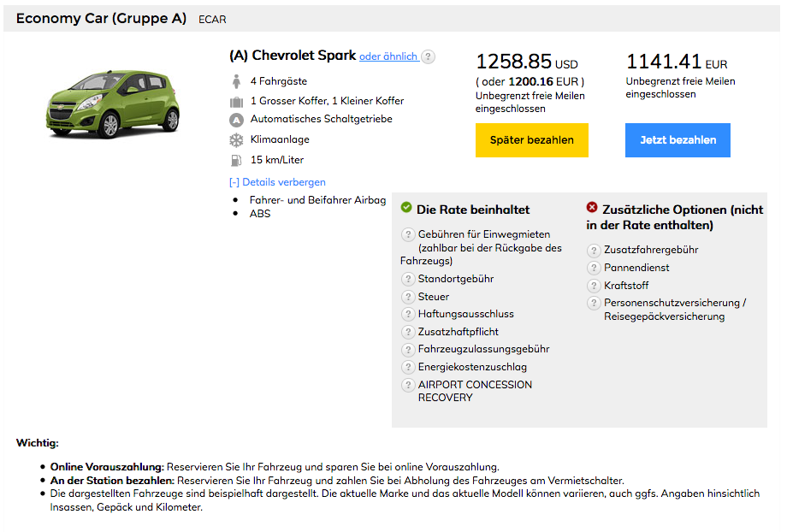The width and height of the screenshot is (787, 532).
Task: Click the green Chevrolet Spark image
Action: (x=113, y=103)
